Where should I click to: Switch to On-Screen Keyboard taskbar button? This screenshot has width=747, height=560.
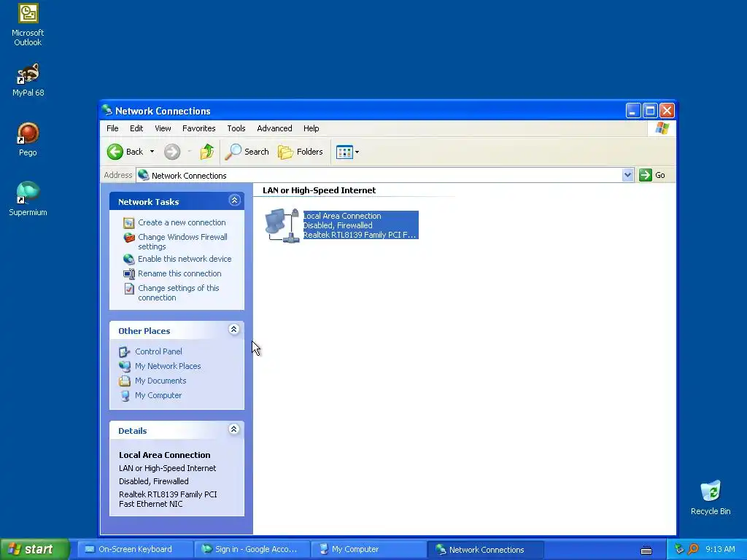(135, 550)
